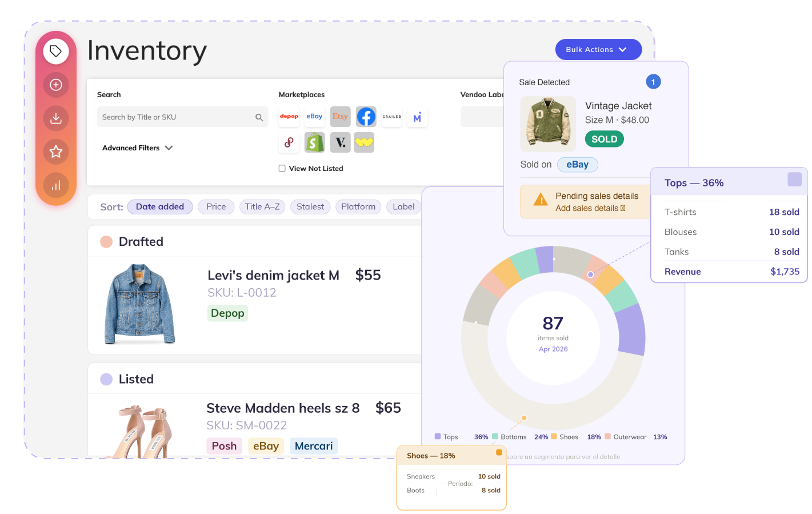This screenshot has height=514, width=812.
Task: Click Add sales details link
Action: (x=590, y=208)
